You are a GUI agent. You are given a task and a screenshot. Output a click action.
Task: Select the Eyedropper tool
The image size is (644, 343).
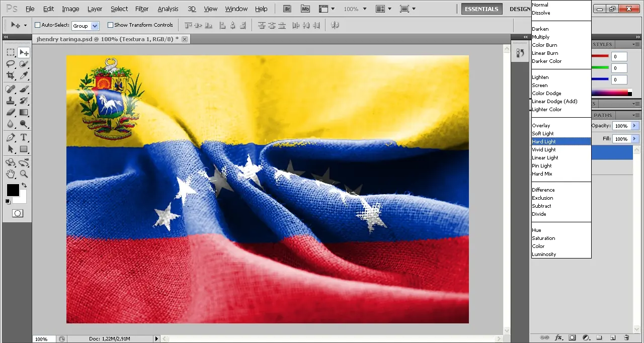24,75
